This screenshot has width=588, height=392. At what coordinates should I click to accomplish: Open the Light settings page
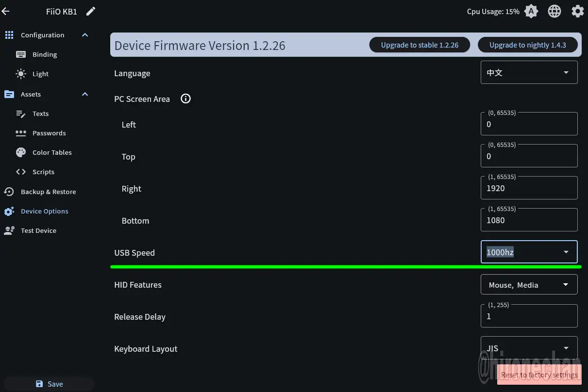pyautogui.click(x=40, y=74)
